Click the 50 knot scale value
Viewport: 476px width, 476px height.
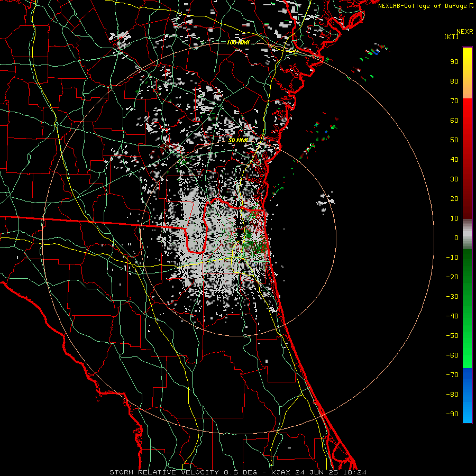(454, 140)
